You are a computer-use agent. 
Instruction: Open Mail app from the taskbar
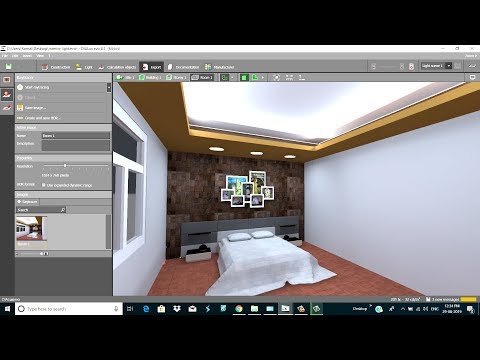click(192, 309)
